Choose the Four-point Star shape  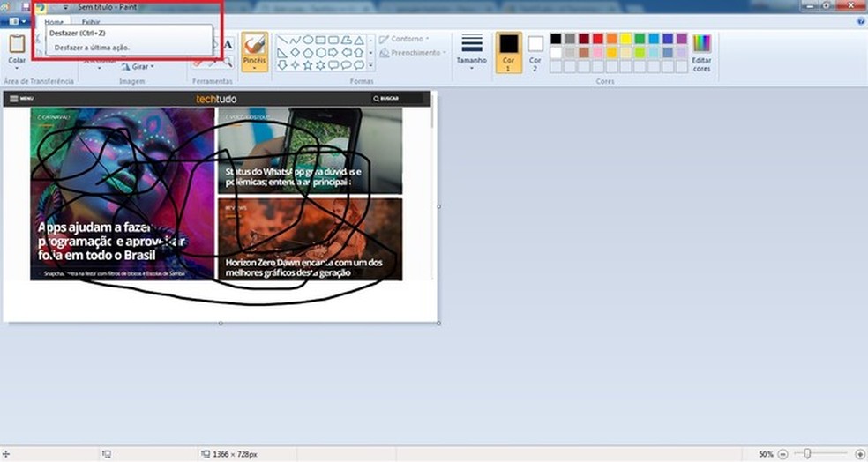pyautogui.click(x=295, y=64)
